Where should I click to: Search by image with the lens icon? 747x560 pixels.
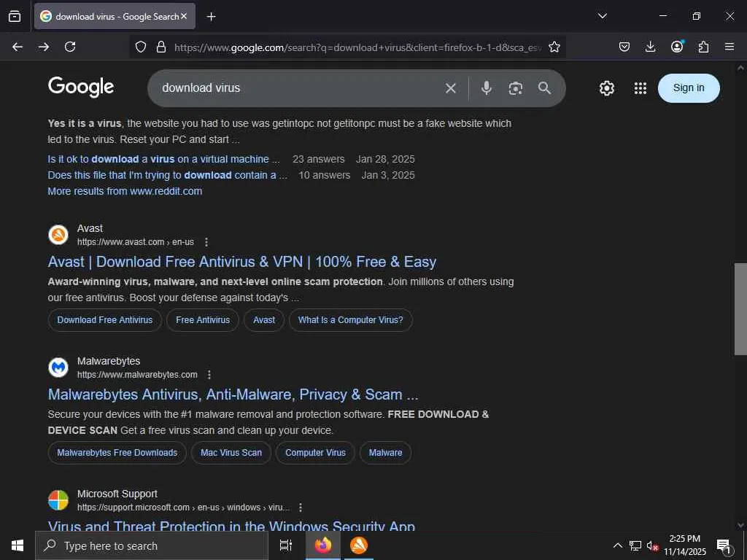click(516, 88)
